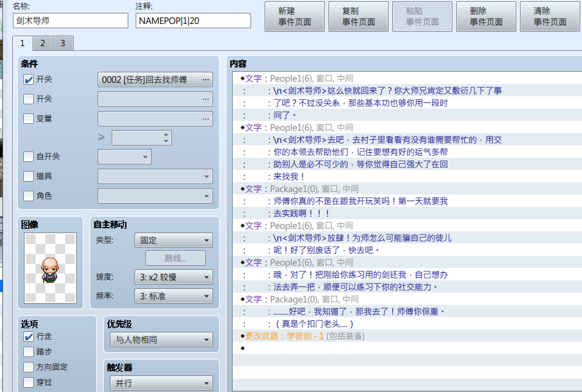Uncheck the first 开关 condition checkbox
The image size is (582, 392).
tap(29, 79)
